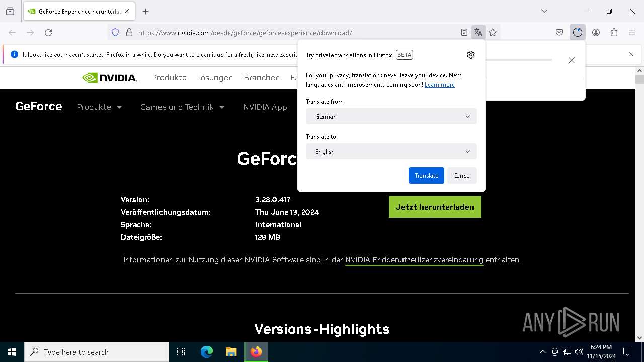This screenshot has width=644, height=362.
Task: Open the Windows notification center icon
Action: 627,352
